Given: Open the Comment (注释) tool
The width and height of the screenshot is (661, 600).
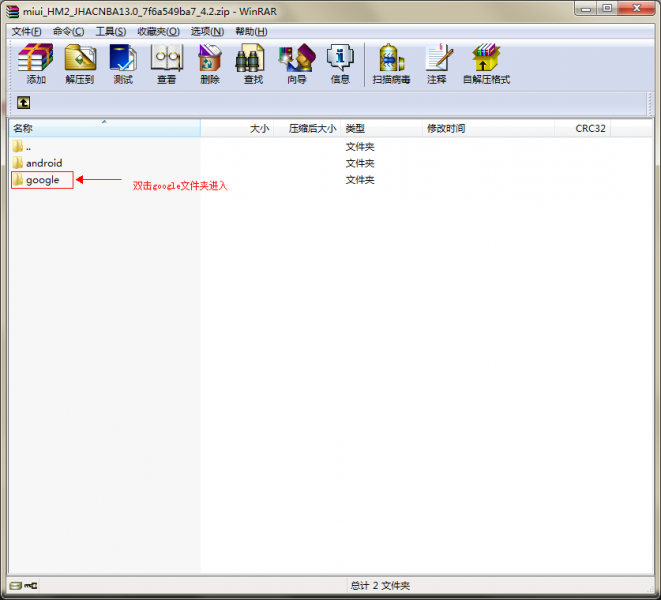Looking at the screenshot, I should pos(437,64).
